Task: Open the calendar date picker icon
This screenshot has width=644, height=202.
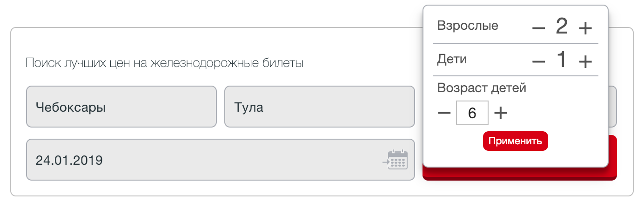Action: point(395,160)
